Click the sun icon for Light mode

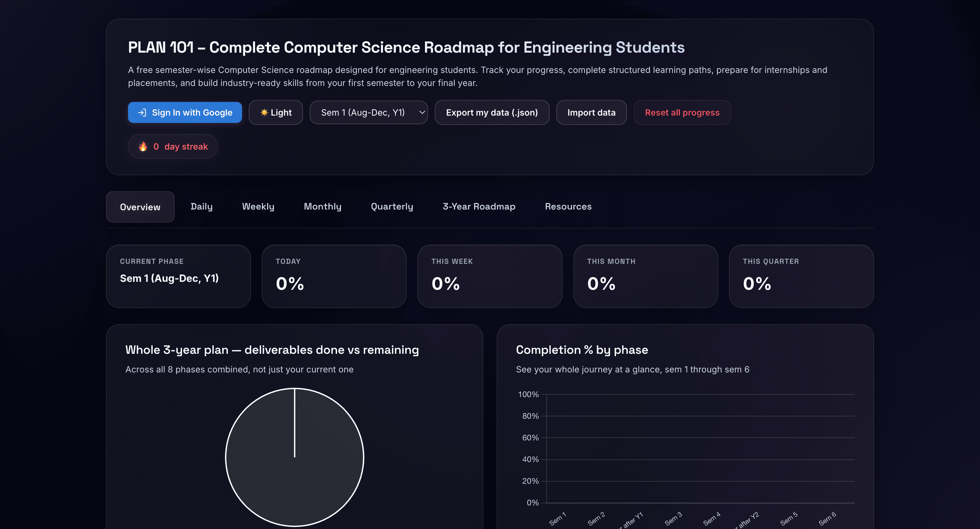pos(264,113)
